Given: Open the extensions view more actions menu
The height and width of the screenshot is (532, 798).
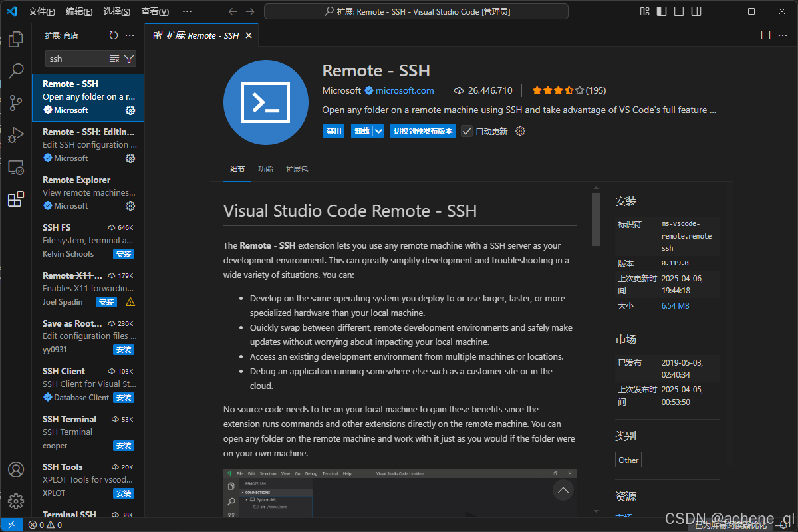Looking at the screenshot, I should click(130, 35).
